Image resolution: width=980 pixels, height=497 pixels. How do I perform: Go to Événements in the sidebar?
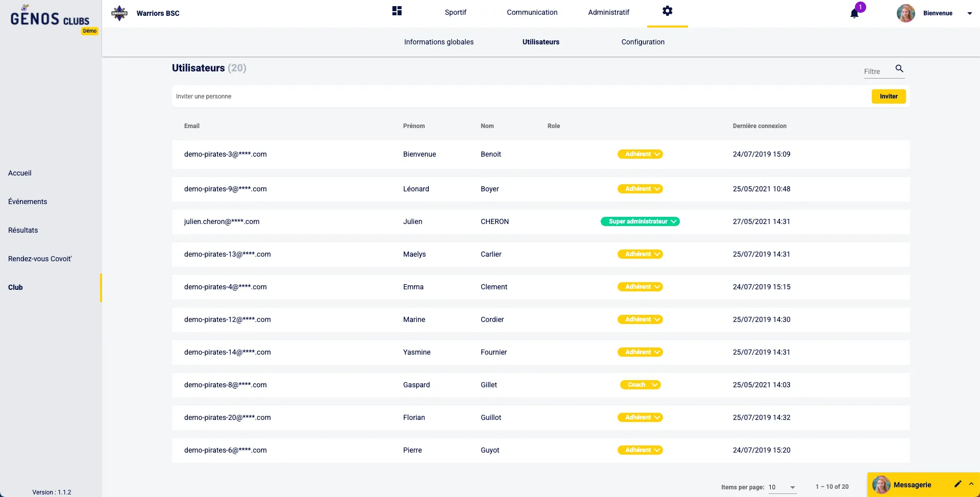pyautogui.click(x=28, y=202)
